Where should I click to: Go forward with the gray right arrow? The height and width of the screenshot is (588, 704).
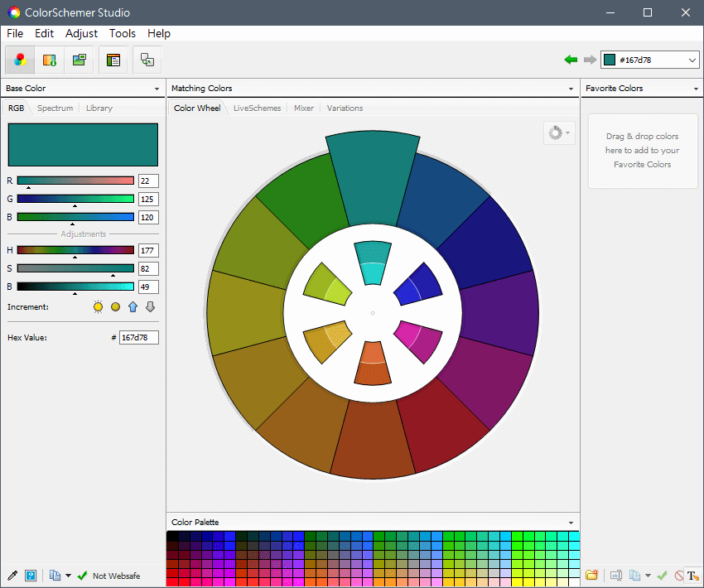point(590,60)
